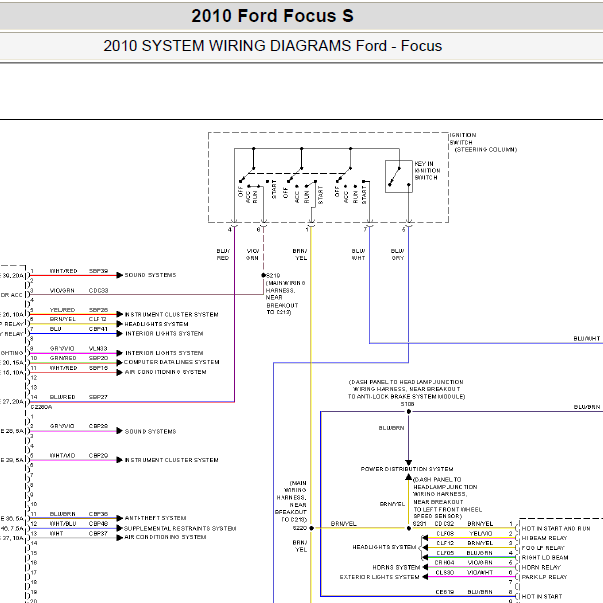Click the BLU/WHT label at right edge

click(587, 339)
